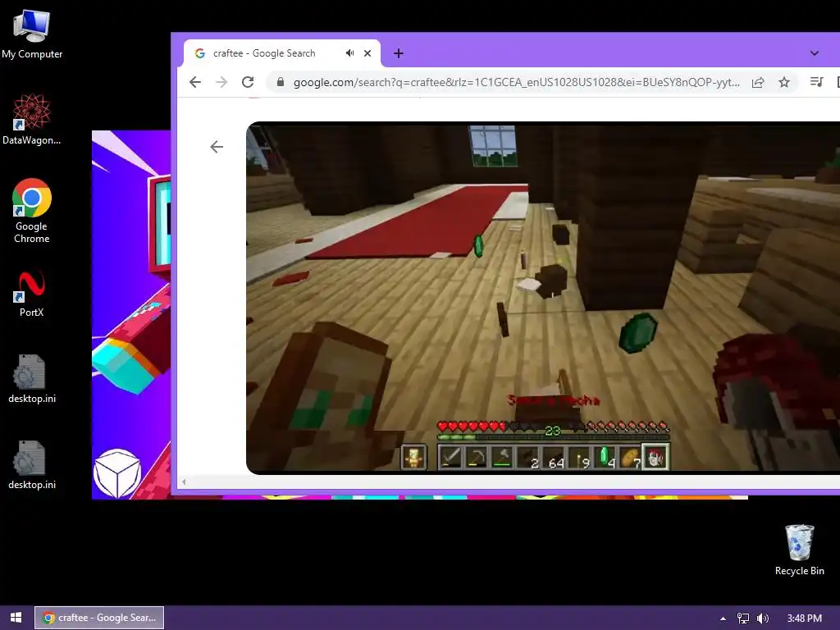Image resolution: width=840 pixels, height=630 pixels.
Task: Show hidden system tray icons
Action: click(723, 619)
